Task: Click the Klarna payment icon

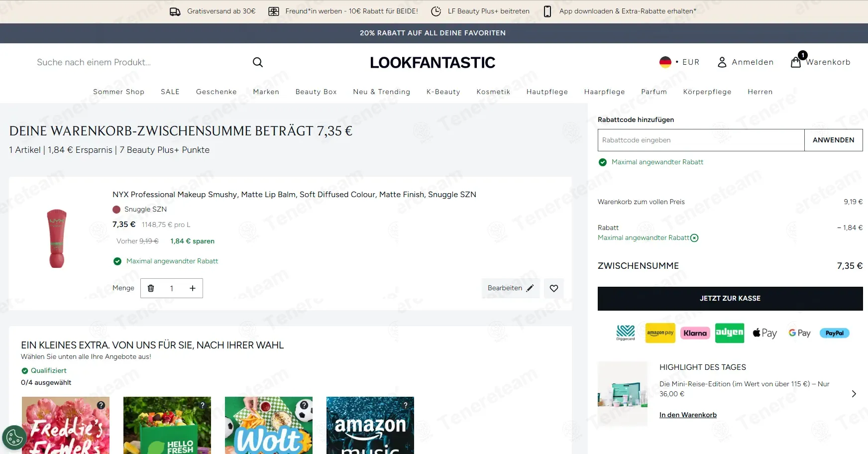Action: (695, 333)
